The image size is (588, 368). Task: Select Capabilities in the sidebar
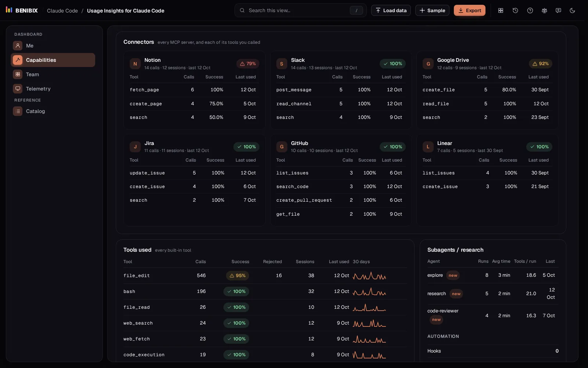(x=53, y=60)
